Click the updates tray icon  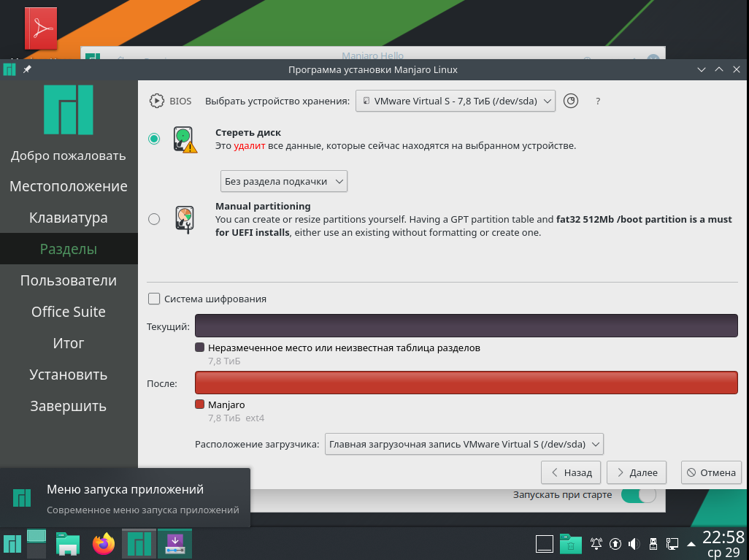point(615,544)
